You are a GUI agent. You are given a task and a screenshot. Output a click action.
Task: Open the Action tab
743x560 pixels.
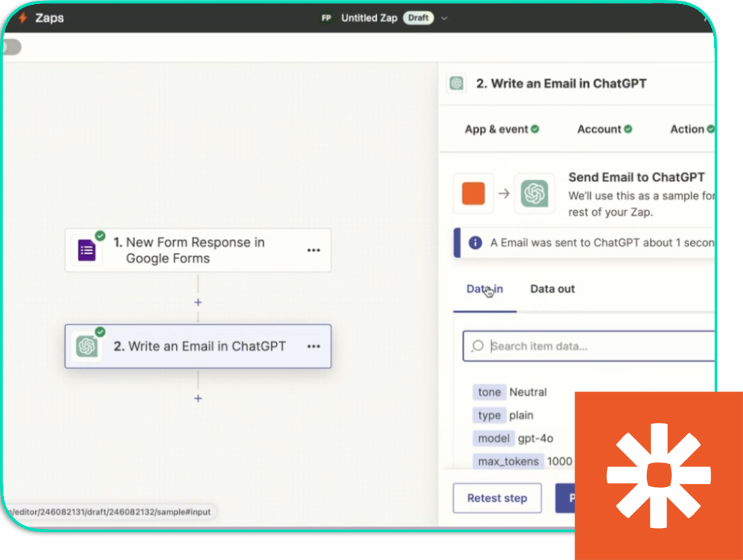pyautogui.click(x=692, y=129)
